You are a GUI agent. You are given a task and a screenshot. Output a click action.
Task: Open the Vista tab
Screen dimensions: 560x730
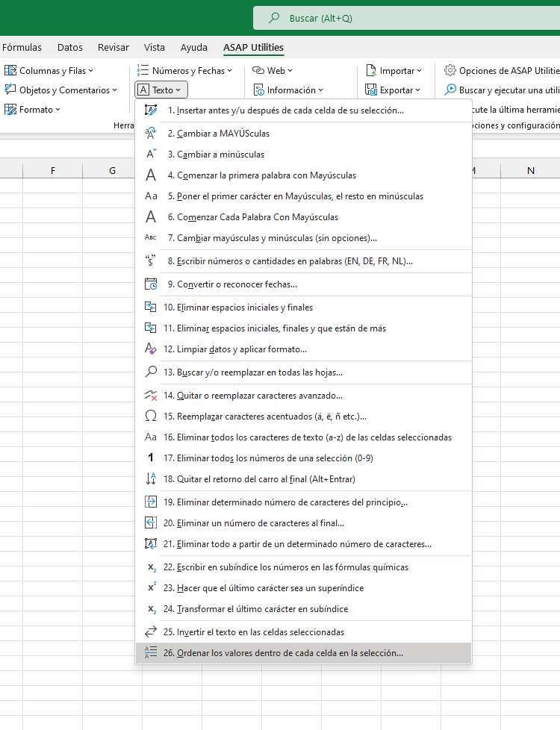pos(155,48)
